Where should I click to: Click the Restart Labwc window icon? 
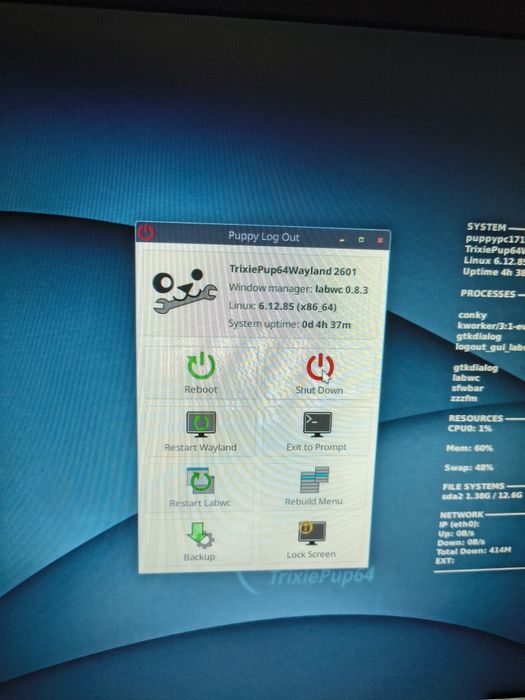200,480
